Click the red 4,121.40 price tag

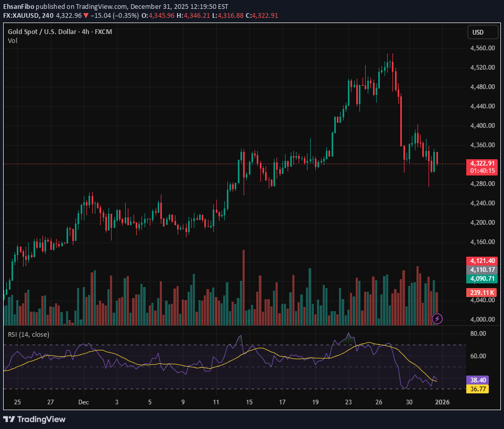(x=482, y=261)
